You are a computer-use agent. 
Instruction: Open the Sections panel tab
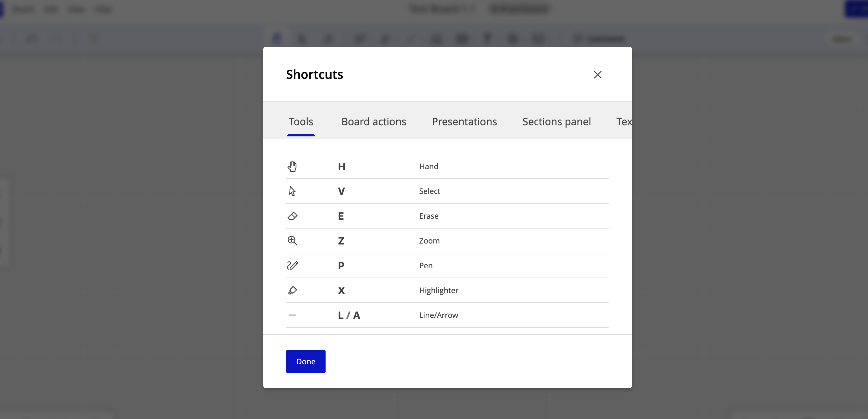(556, 121)
